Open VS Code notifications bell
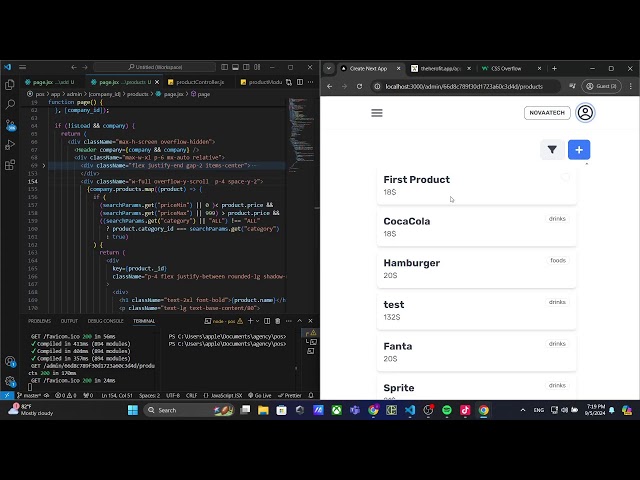Image resolution: width=640 pixels, height=480 pixels. point(311,395)
